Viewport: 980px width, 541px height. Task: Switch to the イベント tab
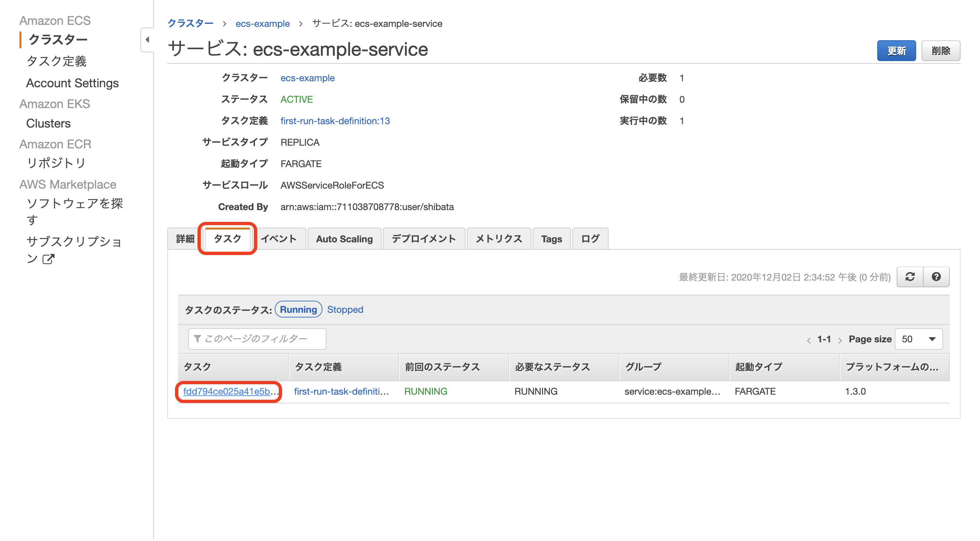pyautogui.click(x=278, y=239)
